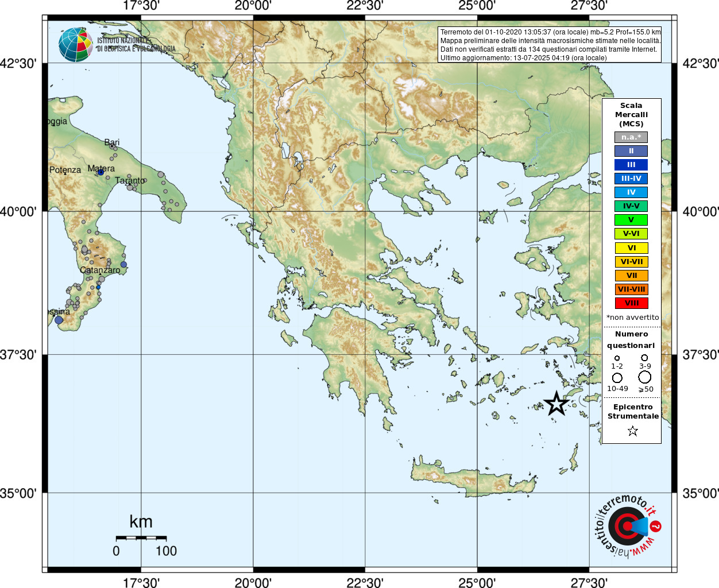Click the 'Numero questionari' legend heading
719x588 pixels.
point(631,340)
